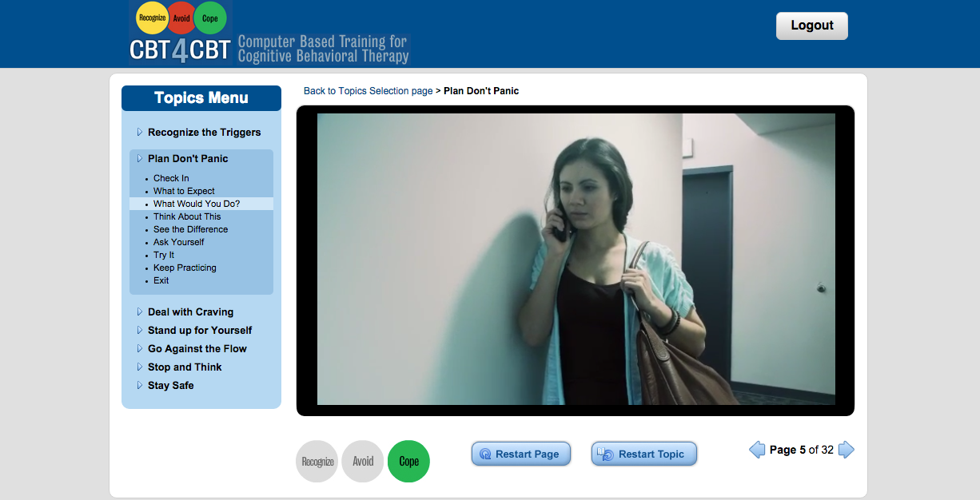Viewport: 980px width, 500px height.
Task: Click Computer Based Training header tagline
Action: 324,49
